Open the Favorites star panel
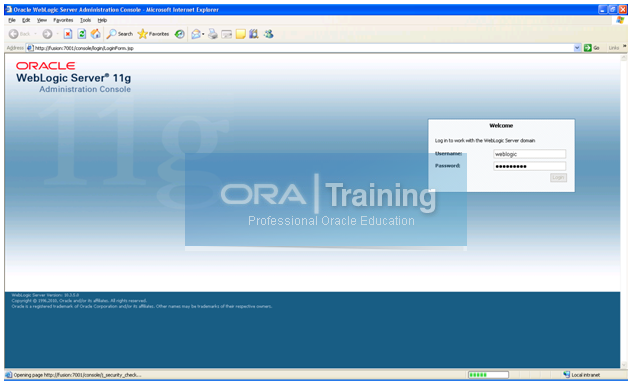632x385 pixels. click(153, 34)
